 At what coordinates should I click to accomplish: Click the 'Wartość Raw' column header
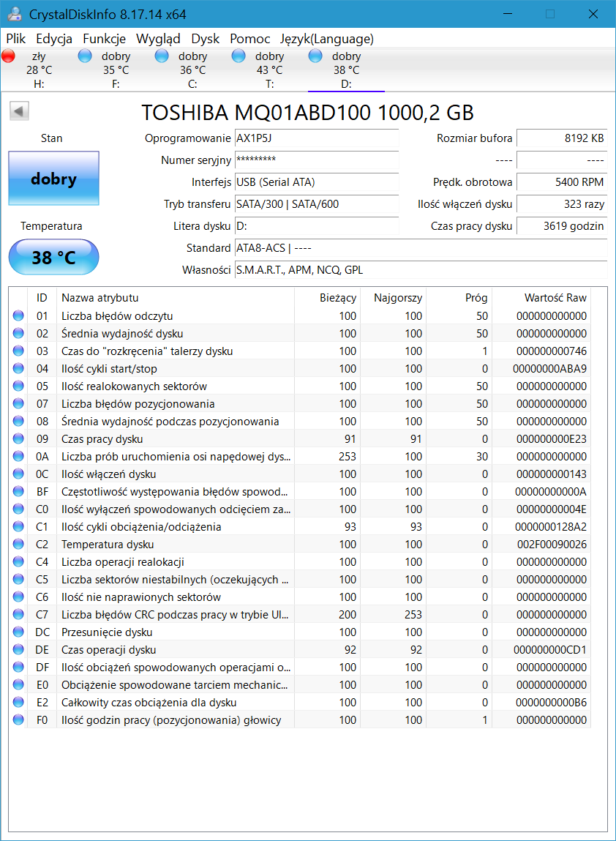click(555, 298)
